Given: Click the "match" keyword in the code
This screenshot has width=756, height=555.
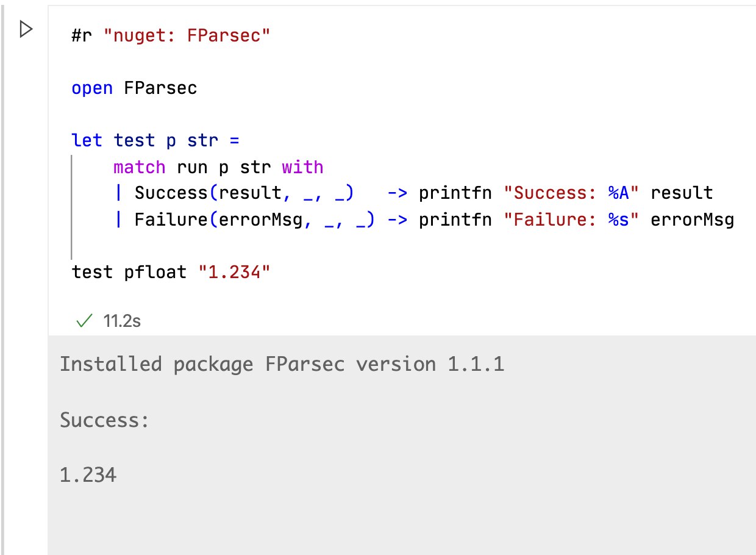Looking at the screenshot, I should tap(139, 167).
